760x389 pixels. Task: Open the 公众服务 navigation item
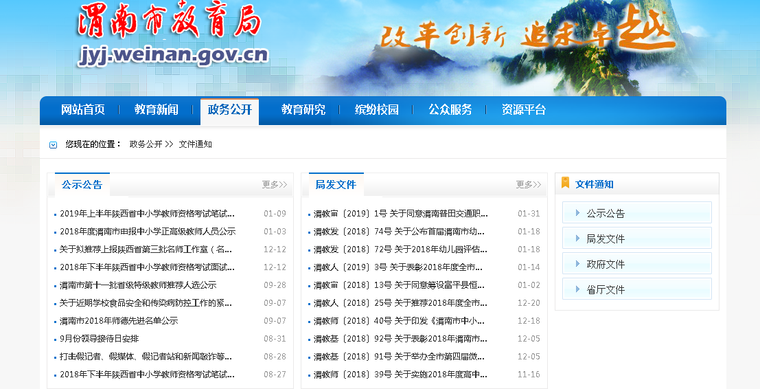click(450, 110)
